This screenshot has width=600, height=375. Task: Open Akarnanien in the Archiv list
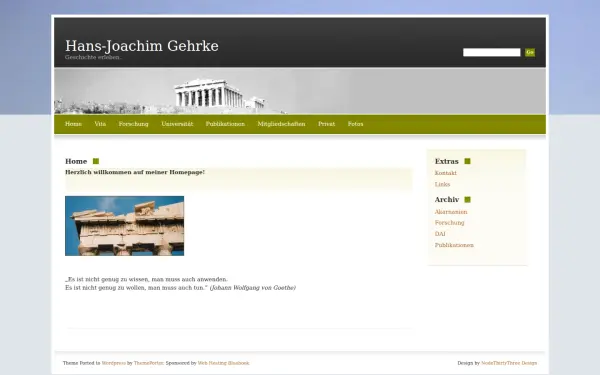click(451, 212)
